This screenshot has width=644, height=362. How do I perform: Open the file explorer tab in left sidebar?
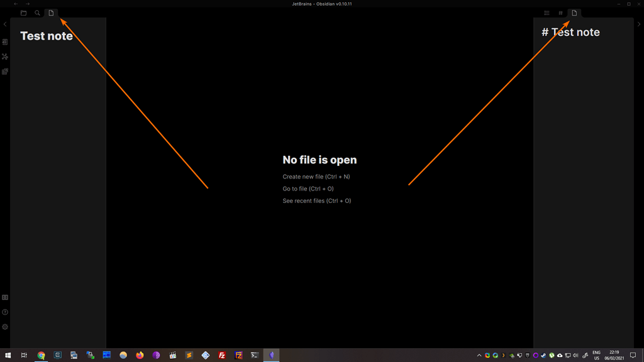24,13
